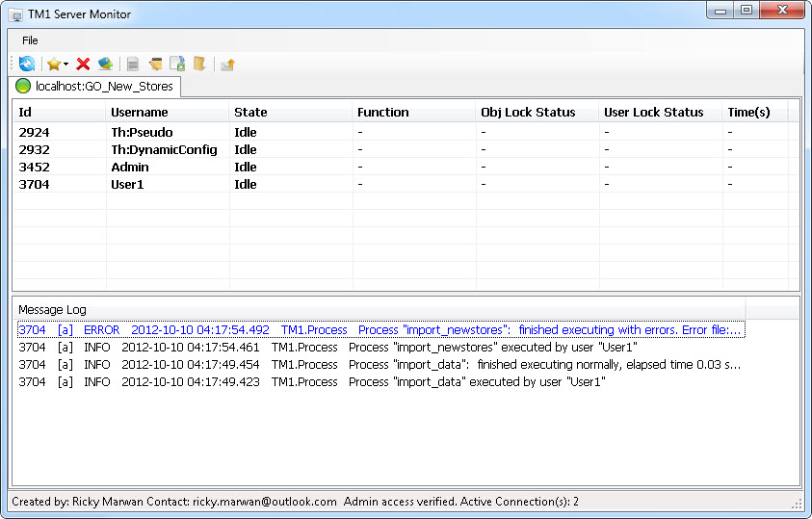The width and height of the screenshot is (812, 519).
Task: Click the envelope with orange arrow icon
Action: [x=228, y=65]
